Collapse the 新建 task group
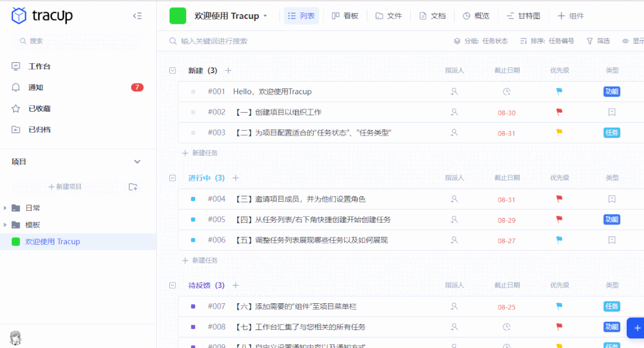The height and width of the screenshot is (348, 644). click(174, 70)
